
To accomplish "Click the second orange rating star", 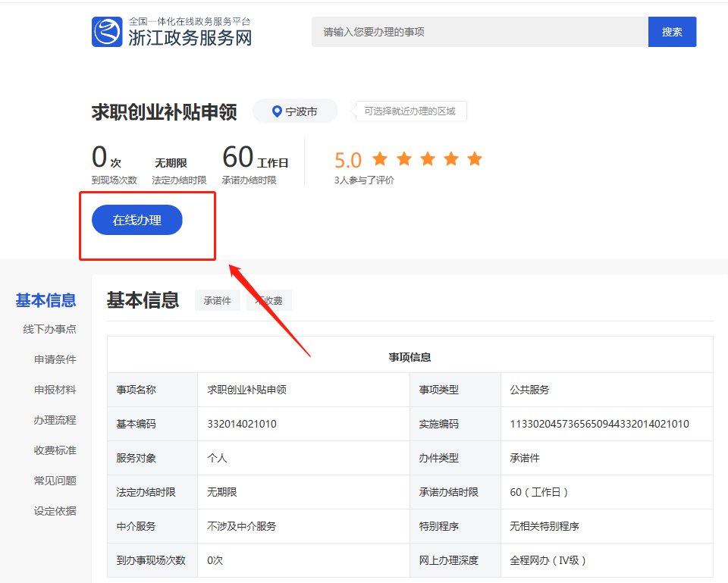I will point(404,158).
